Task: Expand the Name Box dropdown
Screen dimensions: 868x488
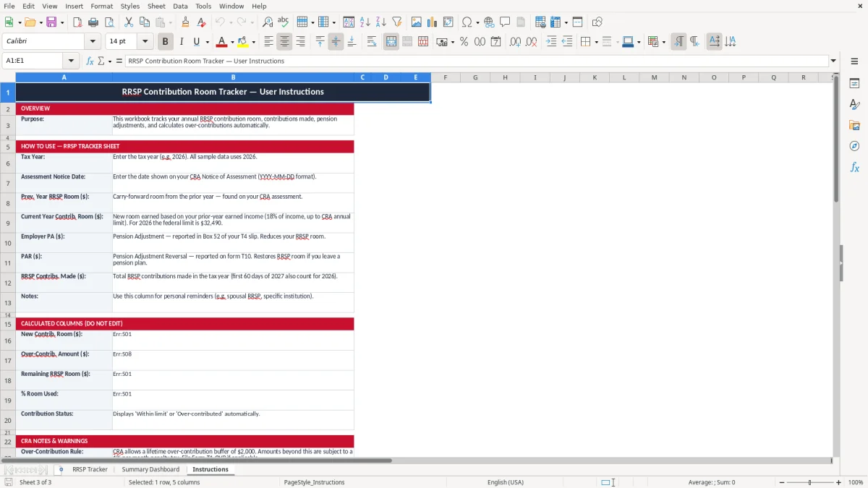Action: (x=71, y=61)
